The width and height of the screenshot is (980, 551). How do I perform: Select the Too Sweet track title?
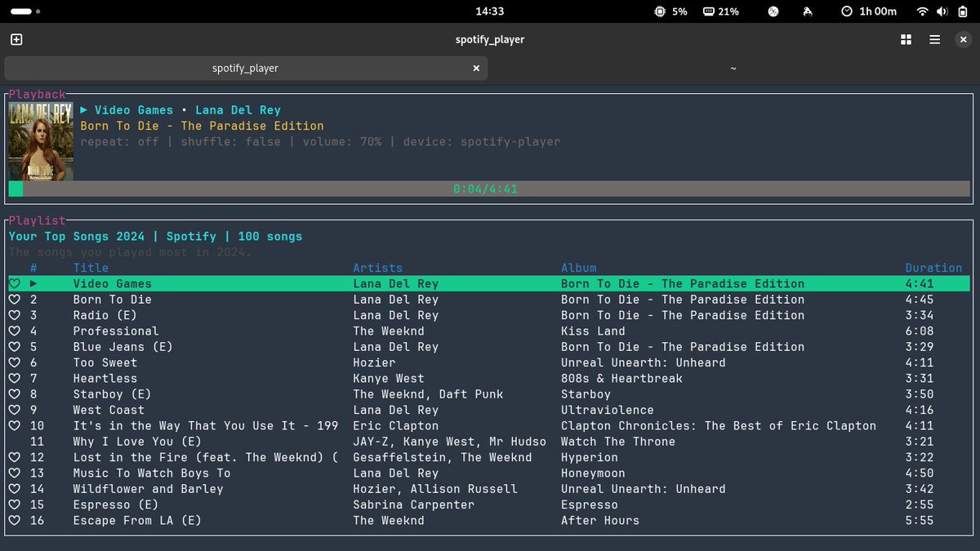tap(105, 362)
